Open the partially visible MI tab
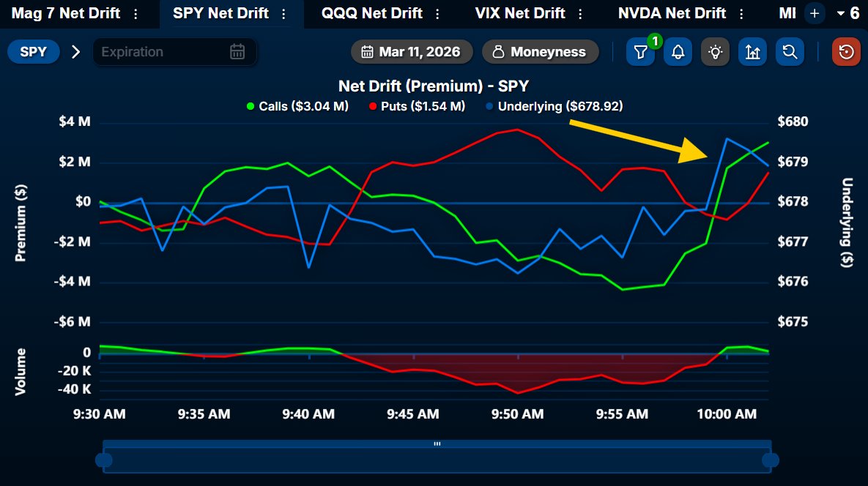The image size is (868, 486). click(x=787, y=13)
